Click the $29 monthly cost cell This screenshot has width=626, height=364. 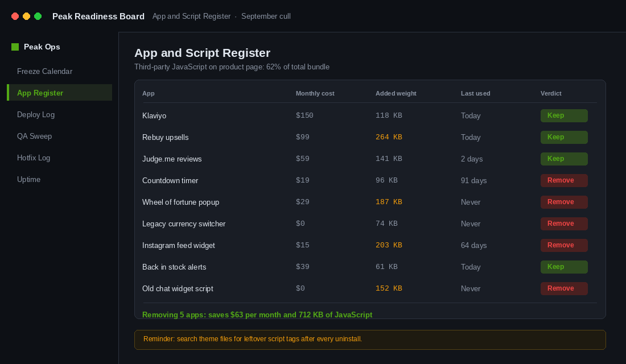point(303,202)
